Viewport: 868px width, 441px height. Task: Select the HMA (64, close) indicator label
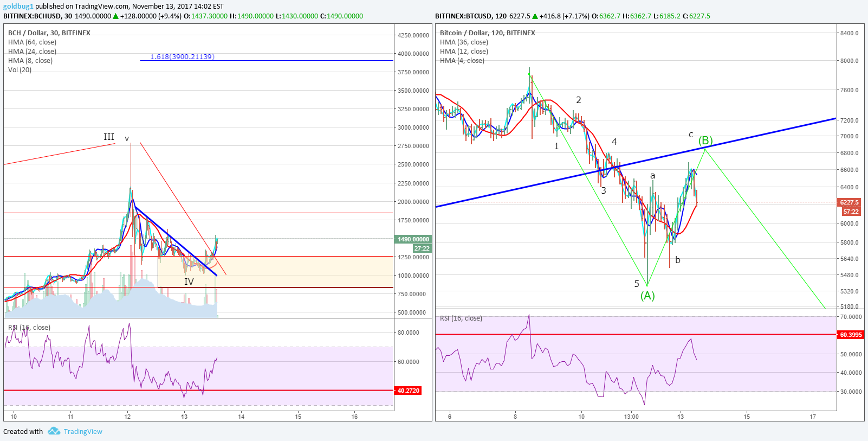point(32,42)
